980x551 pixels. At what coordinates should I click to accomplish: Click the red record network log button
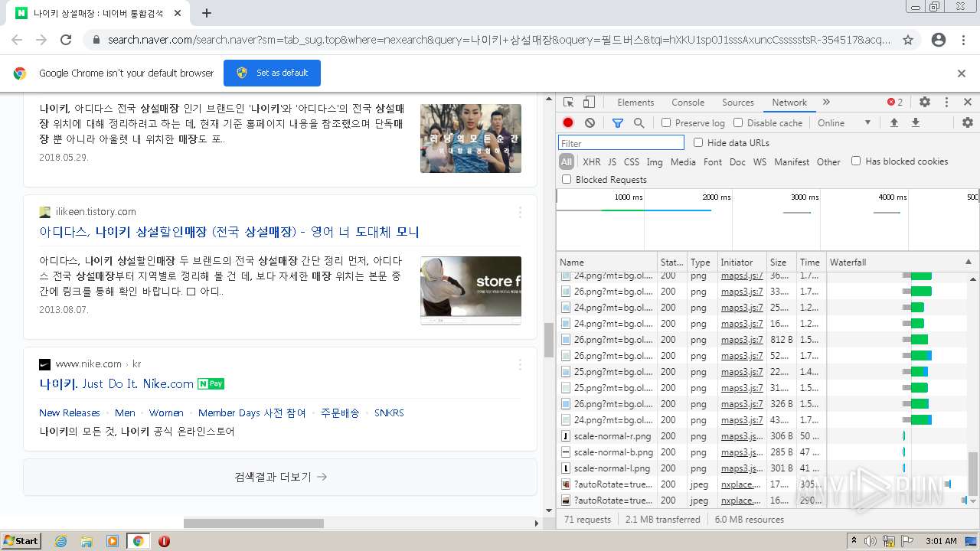[x=568, y=122]
